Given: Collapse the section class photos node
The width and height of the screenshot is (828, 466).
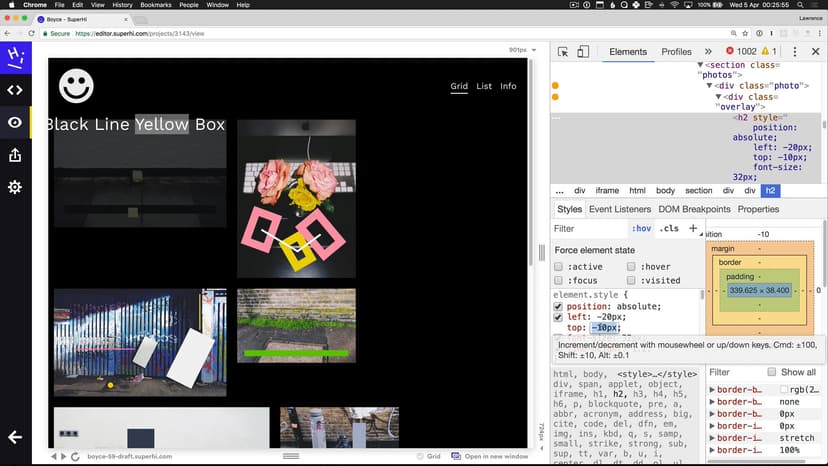Looking at the screenshot, I should (x=700, y=64).
